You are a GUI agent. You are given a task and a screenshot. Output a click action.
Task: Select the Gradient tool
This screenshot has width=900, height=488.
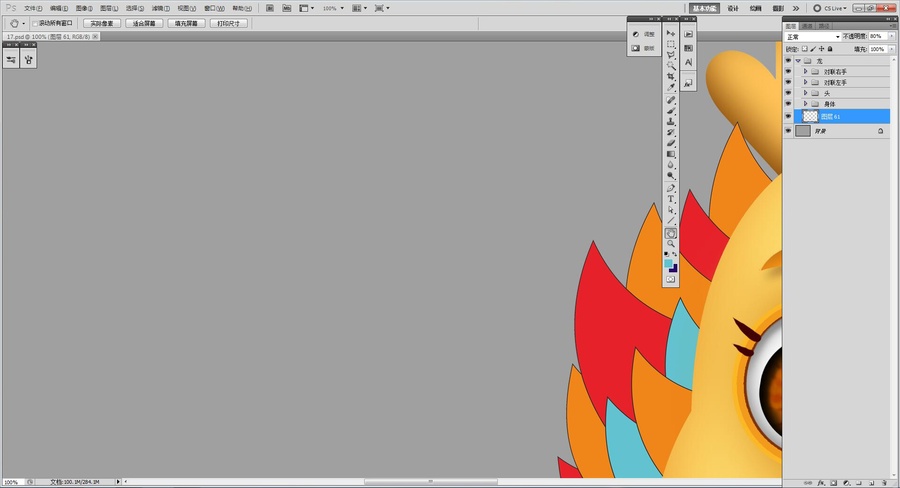coord(670,154)
